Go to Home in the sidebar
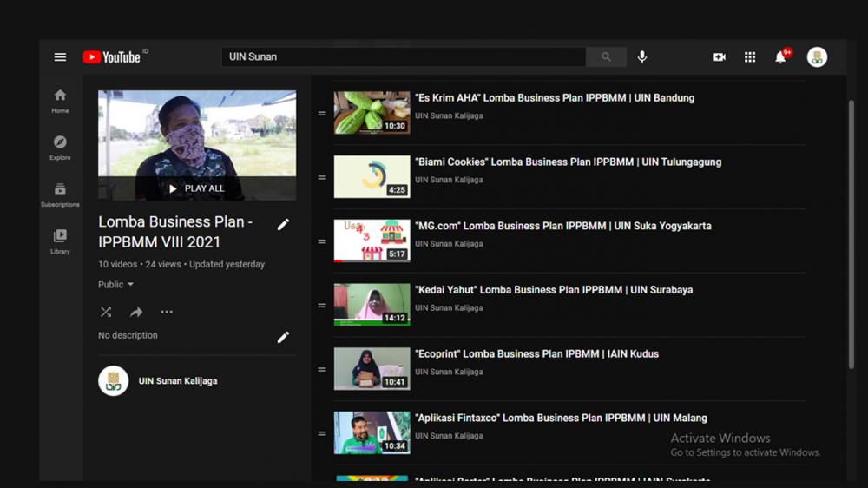Screen dimensions: 868x488 [60, 101]
